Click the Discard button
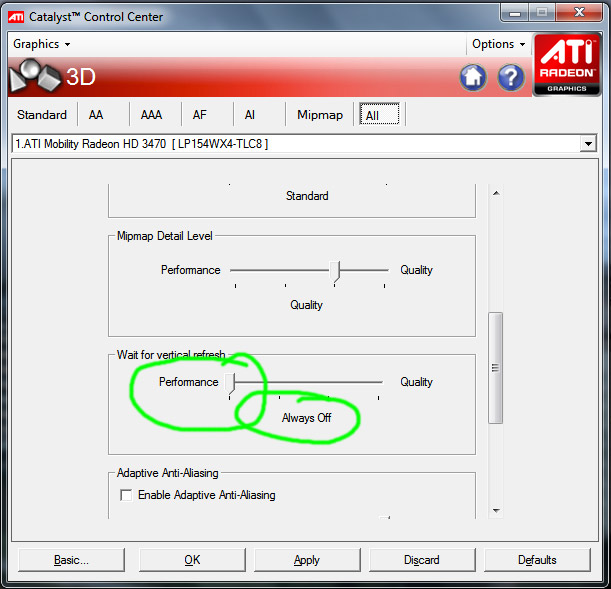This screenshot has height=589, width=611. point(422,560)
